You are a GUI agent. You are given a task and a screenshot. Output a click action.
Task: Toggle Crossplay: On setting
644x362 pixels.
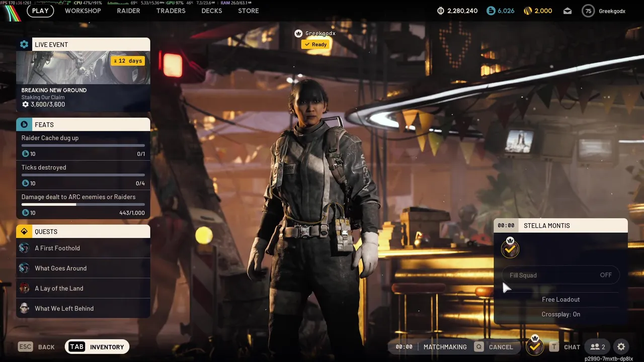560,314
